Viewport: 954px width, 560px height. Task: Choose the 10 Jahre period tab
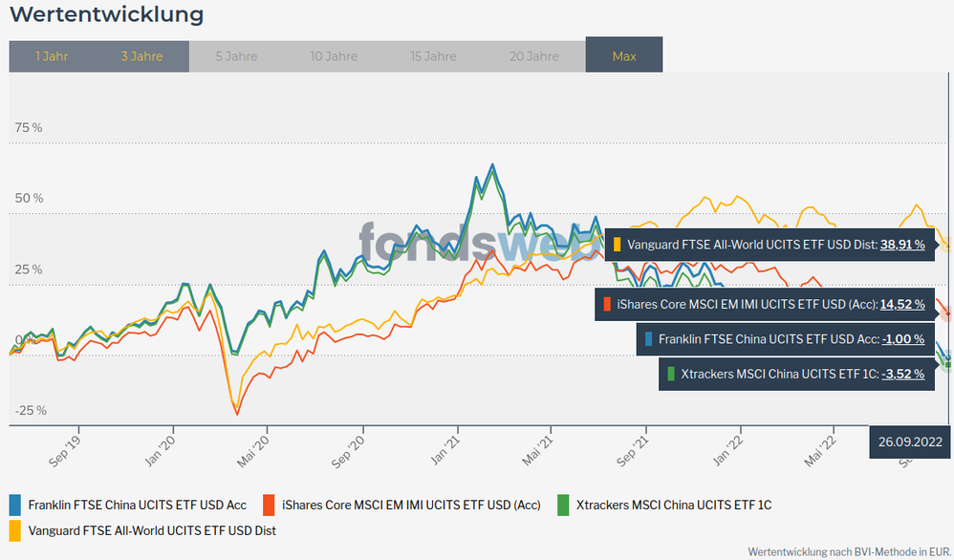pos(334,56)
